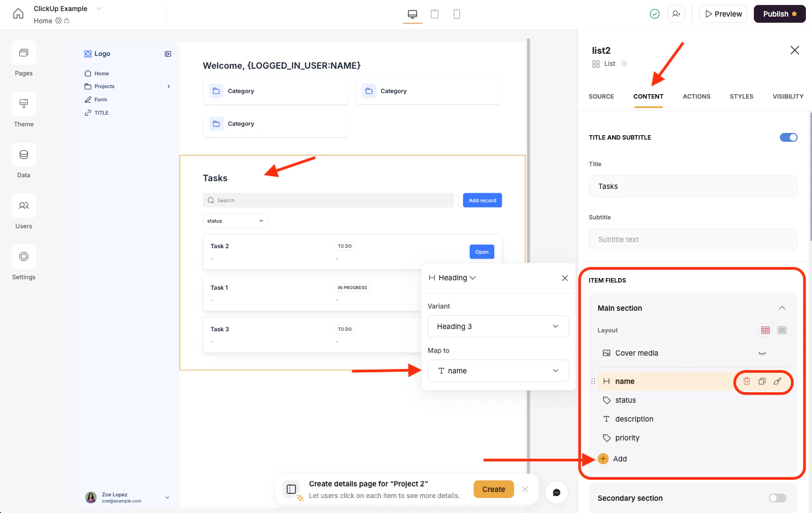Switch to the ACTIONS tab
The width and height of the screenshot is (812, 513).
click(x=697, y=96)
